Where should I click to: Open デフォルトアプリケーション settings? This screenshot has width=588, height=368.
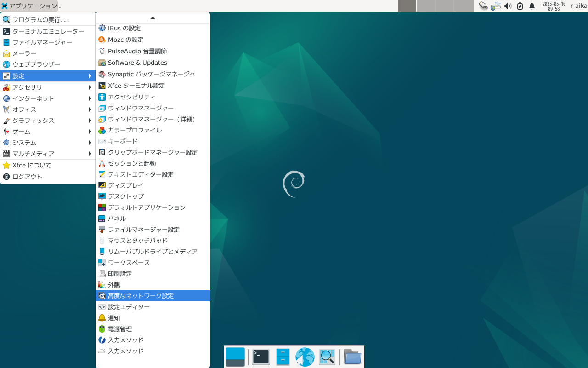point(153,207)
